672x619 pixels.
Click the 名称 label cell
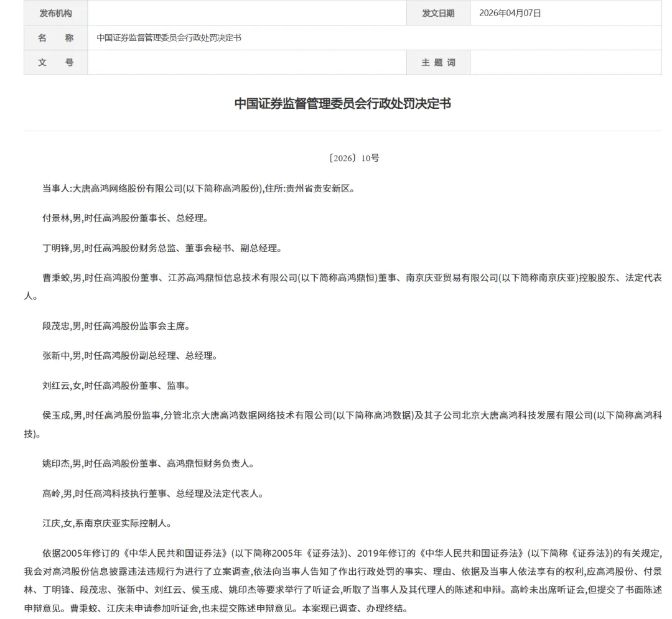pyautogui.click(x=56, y=38)
